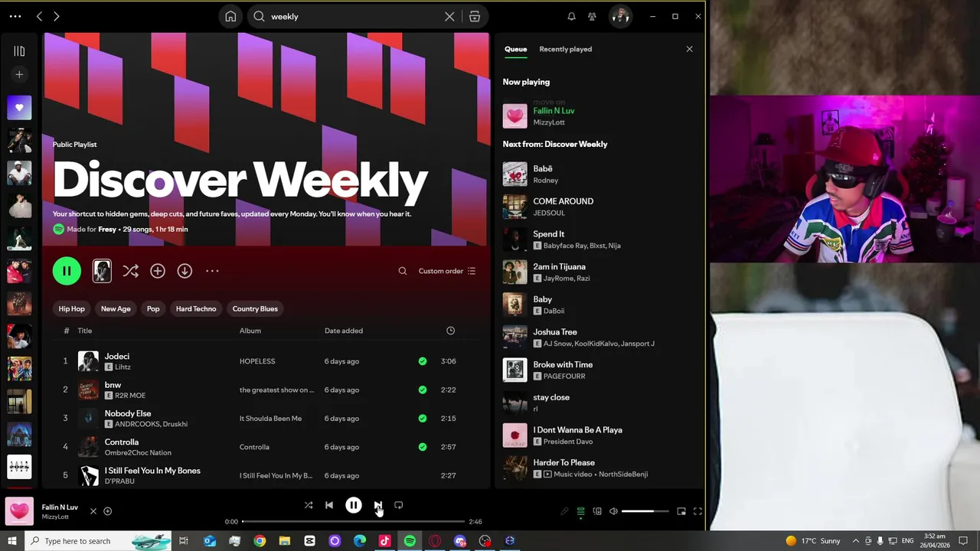This screenshot has width=980, height=551.
Task: Sort the track list by the Title column
Action: [x=85, y=331]
